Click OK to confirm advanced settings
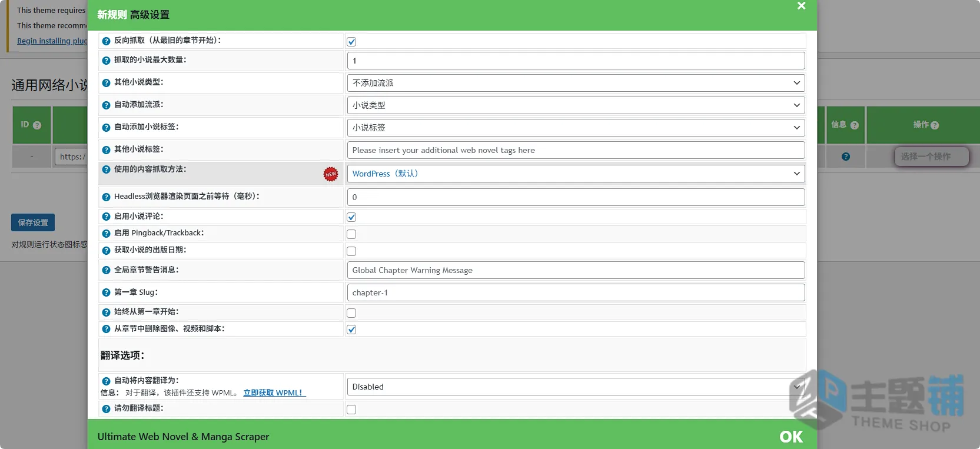This screenshot has height=449, width=980. pos(791,437)
